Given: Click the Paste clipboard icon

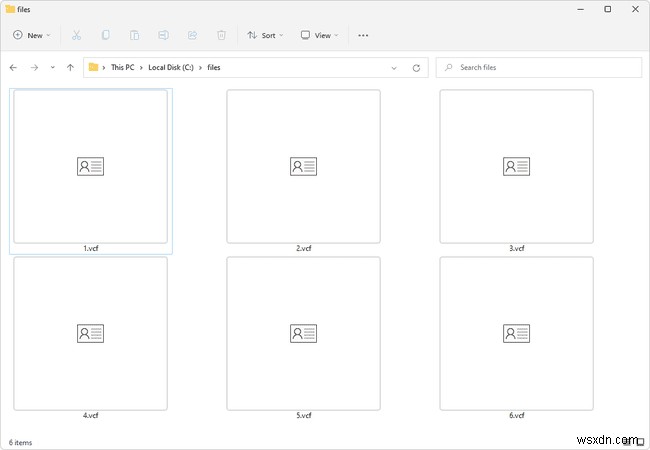Looking at the screenshot, I should pos(134,35).
